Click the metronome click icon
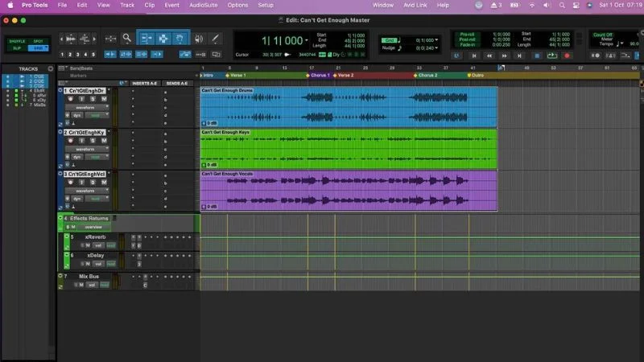 611,56
